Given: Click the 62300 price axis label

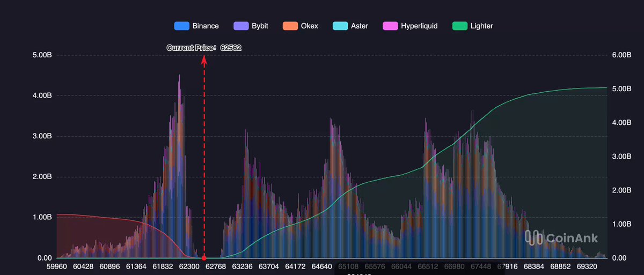Looking at the screenshot, I should pyautogui.click(x=189, y=266).
